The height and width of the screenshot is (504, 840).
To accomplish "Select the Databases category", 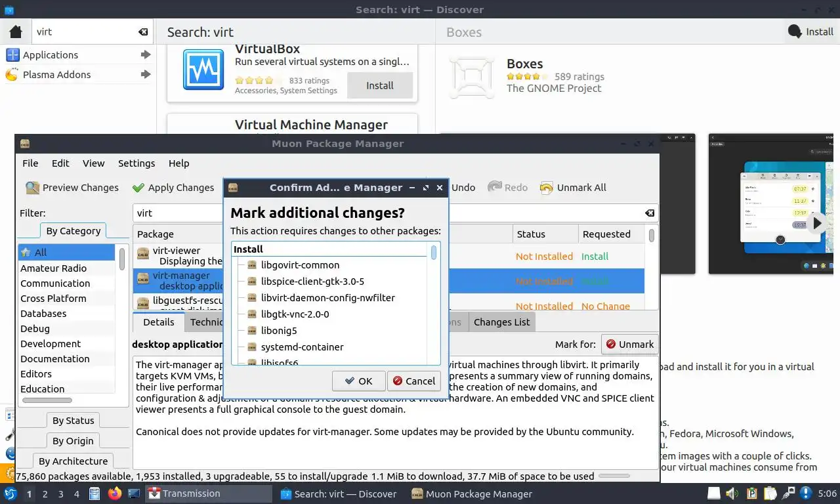I will pyautogui.click(x=67, y=314).
